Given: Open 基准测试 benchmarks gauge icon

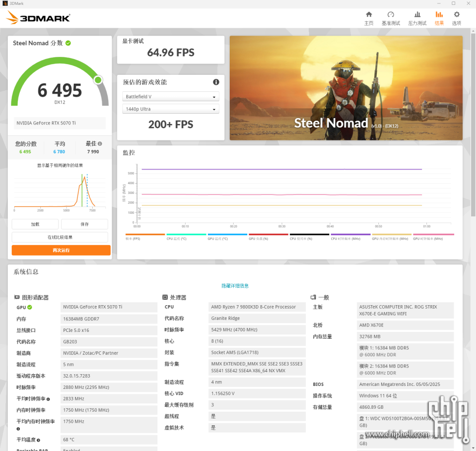Looking at the screenshot, I should click(391, 15).
